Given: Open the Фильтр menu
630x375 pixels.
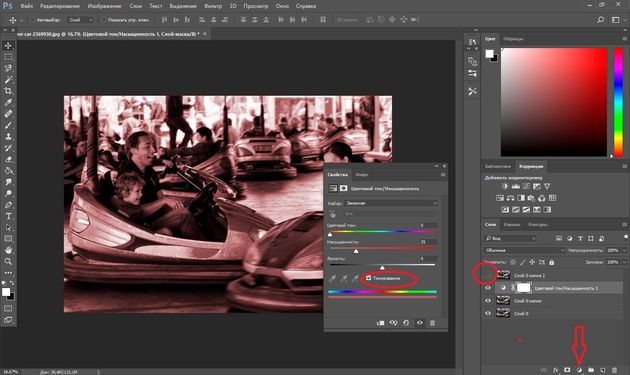Looking at the screenshot, I should coord(213,6).
